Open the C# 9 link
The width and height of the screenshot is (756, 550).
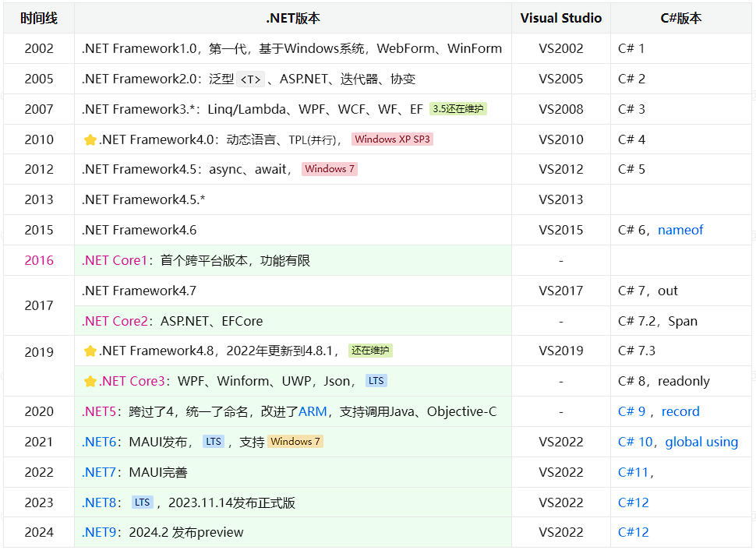[x=631, y=411]
